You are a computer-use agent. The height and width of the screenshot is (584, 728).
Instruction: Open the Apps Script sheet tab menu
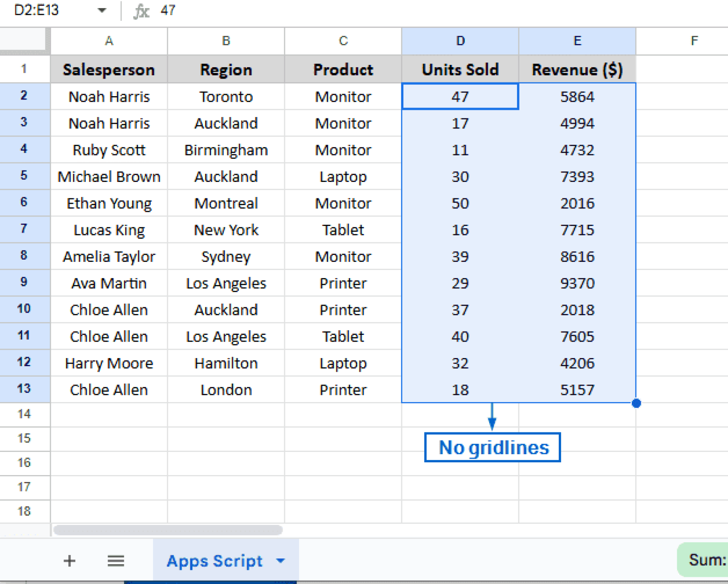tap(281, 561)
